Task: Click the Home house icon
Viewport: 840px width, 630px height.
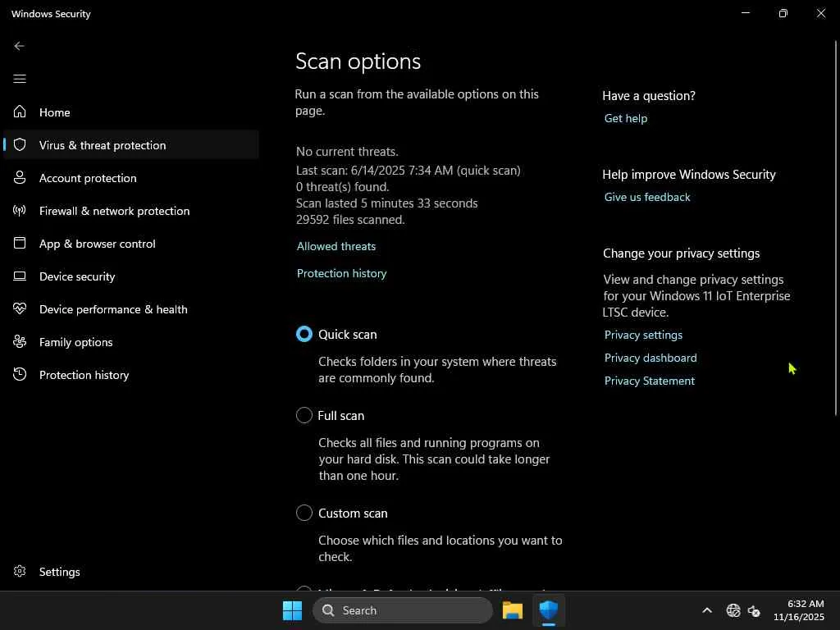Action: coord(20,112)
